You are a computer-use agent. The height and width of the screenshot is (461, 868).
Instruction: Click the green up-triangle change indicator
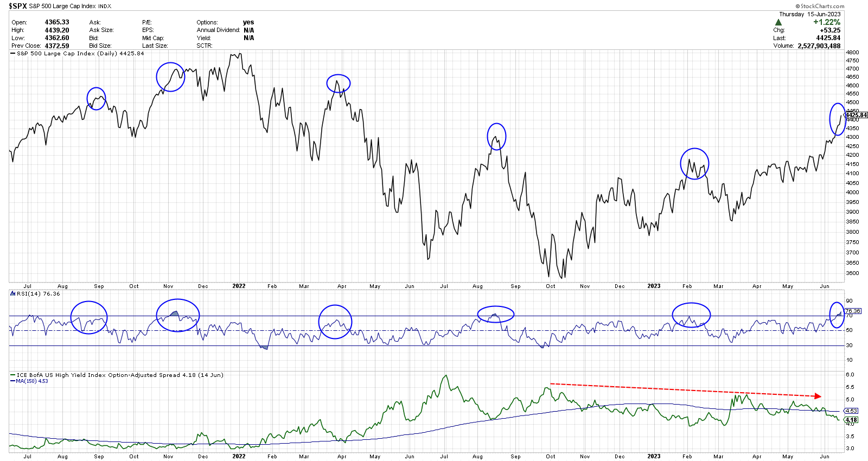pos(778,23)
